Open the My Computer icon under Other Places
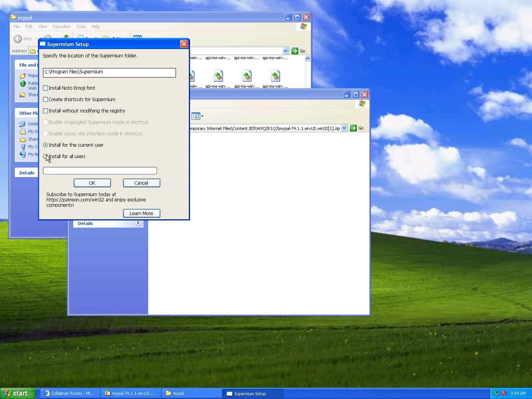532x399 pixels. (23, 147)
